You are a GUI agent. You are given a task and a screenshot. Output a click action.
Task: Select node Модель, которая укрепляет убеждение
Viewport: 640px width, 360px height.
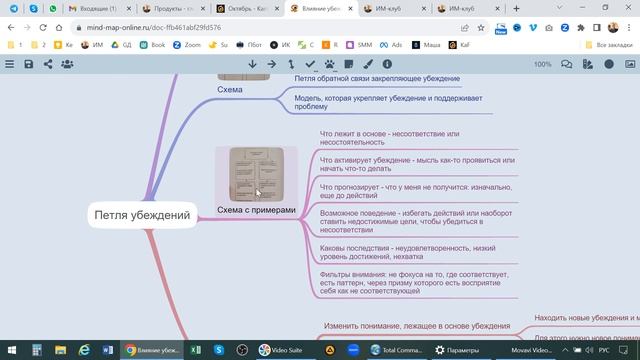[x=388, y=102]
